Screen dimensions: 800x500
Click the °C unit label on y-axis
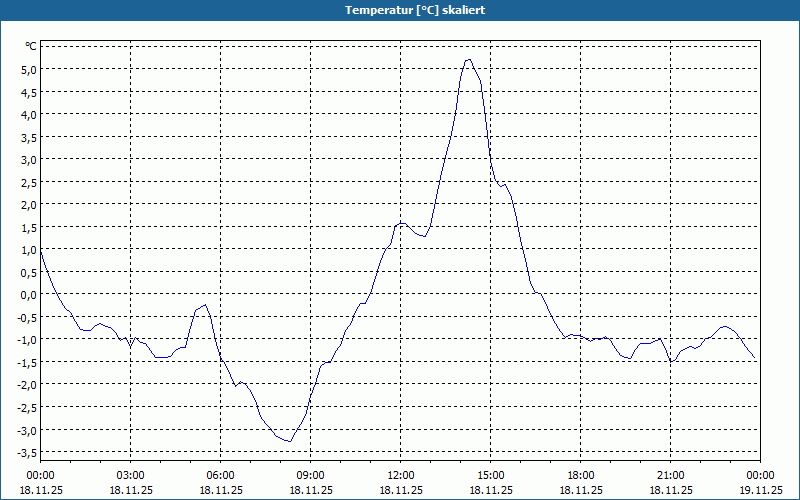(x=31, y=46)
